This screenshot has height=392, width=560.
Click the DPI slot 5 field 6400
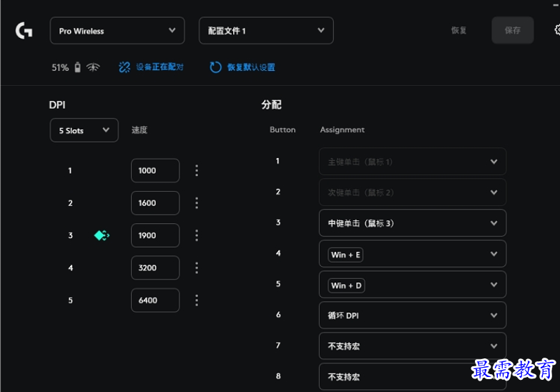click(x=155, y=300)
